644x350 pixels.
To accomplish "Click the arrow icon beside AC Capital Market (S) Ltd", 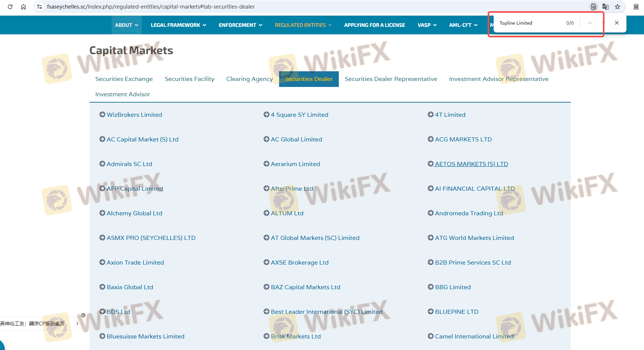I will coord(102,139).
